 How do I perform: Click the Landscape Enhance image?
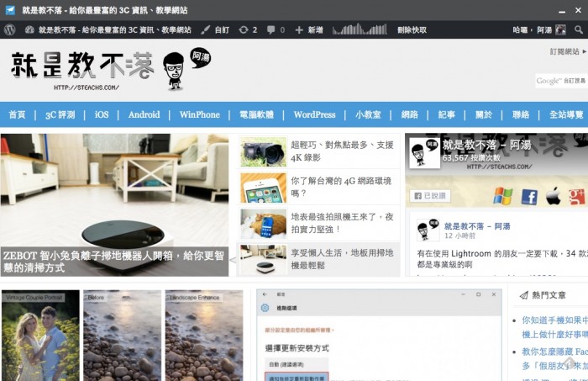204,336
